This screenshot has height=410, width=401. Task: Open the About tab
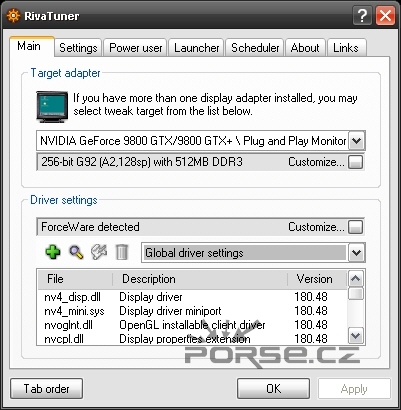point(305,48)
